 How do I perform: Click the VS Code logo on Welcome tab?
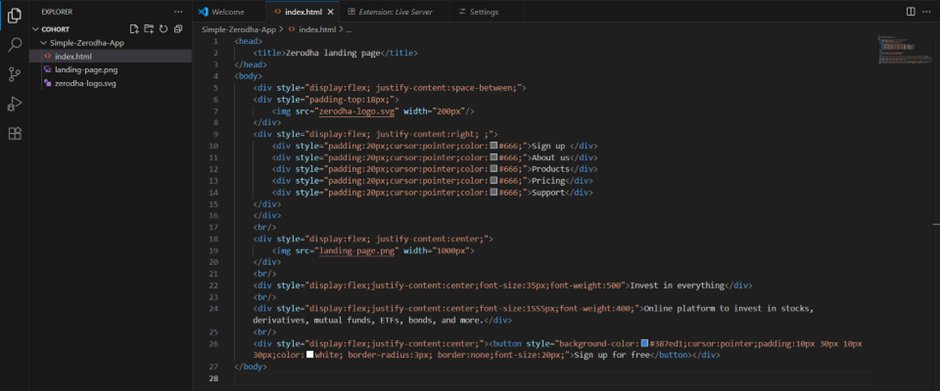click(x=203, y=12)
